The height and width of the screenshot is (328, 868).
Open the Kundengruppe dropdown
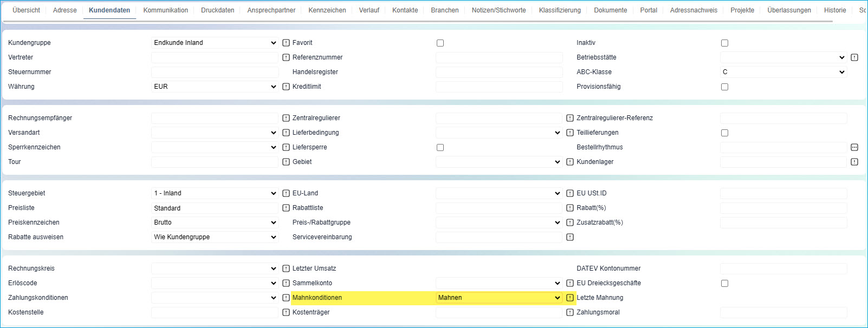(215, 43)
